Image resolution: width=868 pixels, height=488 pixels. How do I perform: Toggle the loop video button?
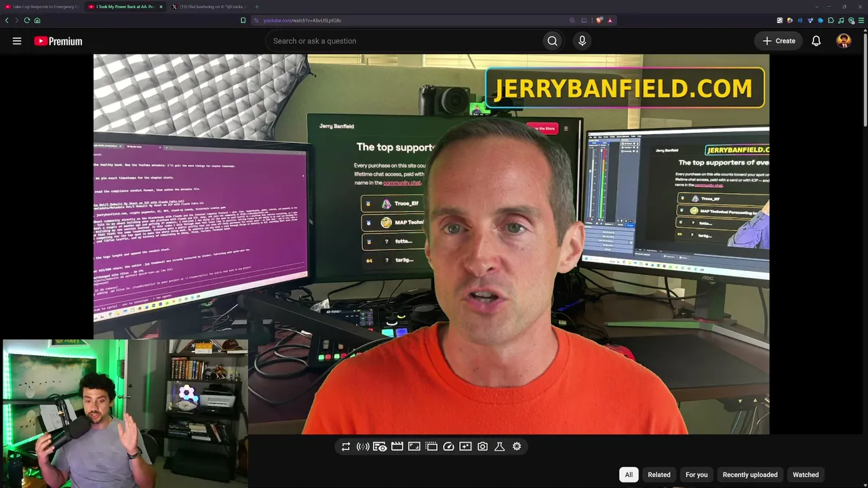click(x=346, y=447)
